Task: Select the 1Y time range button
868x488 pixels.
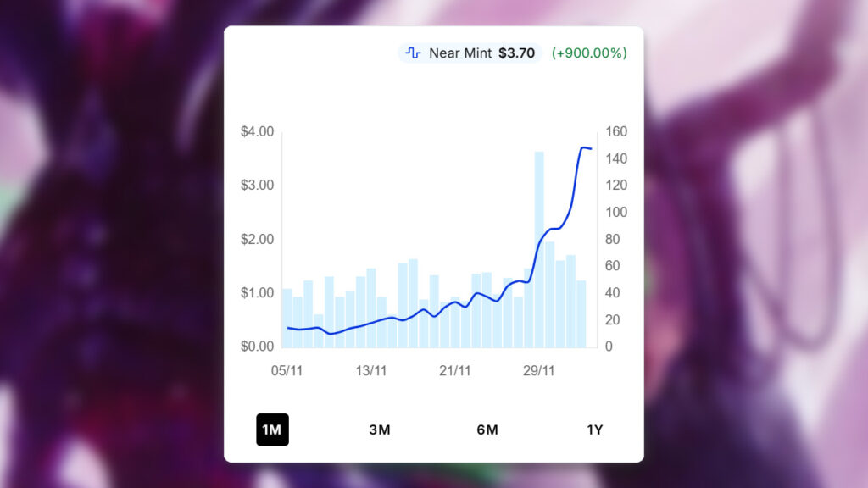Action: pos(596,430)
